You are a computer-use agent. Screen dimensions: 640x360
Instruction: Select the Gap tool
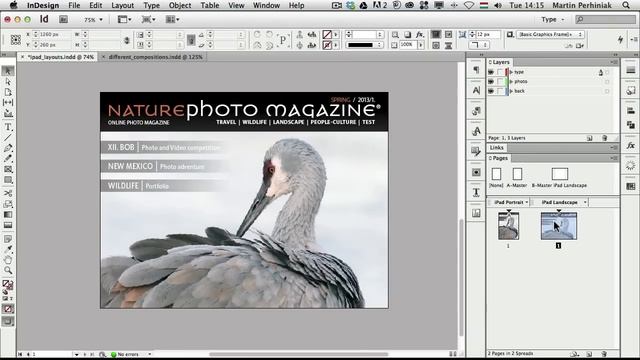tap(8, 102)
